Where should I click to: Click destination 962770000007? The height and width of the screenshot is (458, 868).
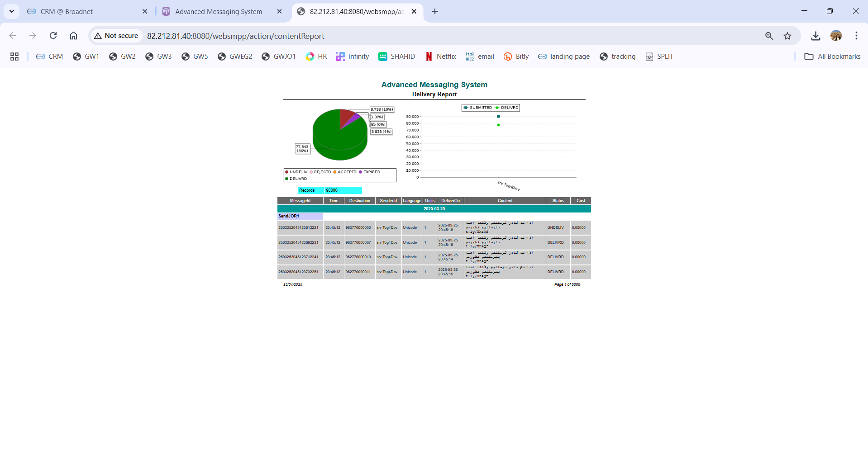358,242
